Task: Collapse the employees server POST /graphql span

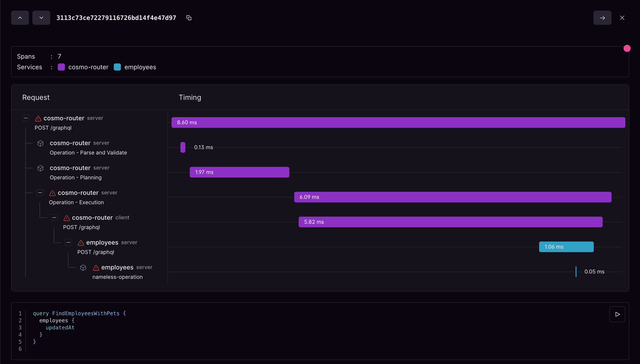Action: [x=68, y=243]
